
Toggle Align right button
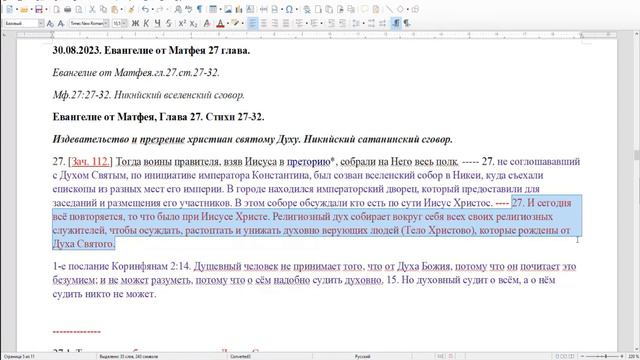(x=275, y=23)
